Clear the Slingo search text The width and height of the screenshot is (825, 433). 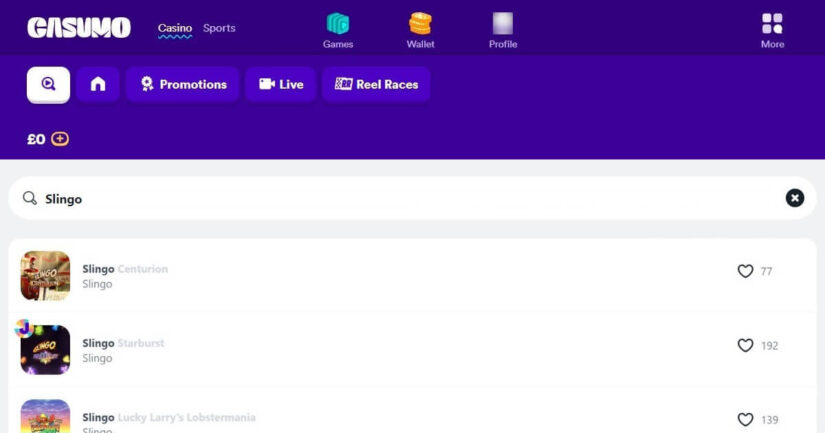click(794, 198)
